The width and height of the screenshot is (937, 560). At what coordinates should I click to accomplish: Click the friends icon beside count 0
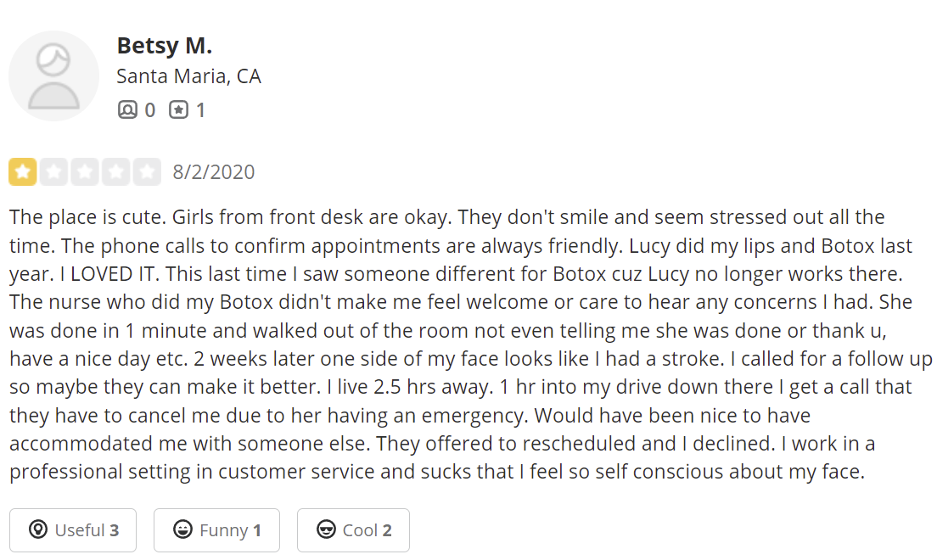127,110
